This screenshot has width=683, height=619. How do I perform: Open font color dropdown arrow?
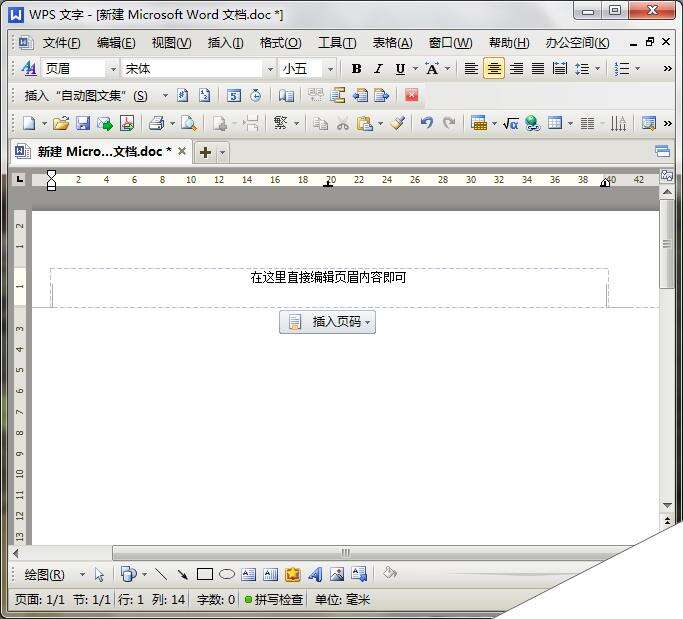point(447,68)
